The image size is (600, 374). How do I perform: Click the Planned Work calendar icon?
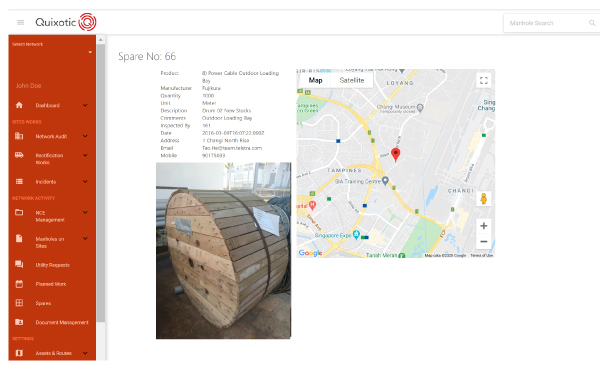tap(19, 284)
